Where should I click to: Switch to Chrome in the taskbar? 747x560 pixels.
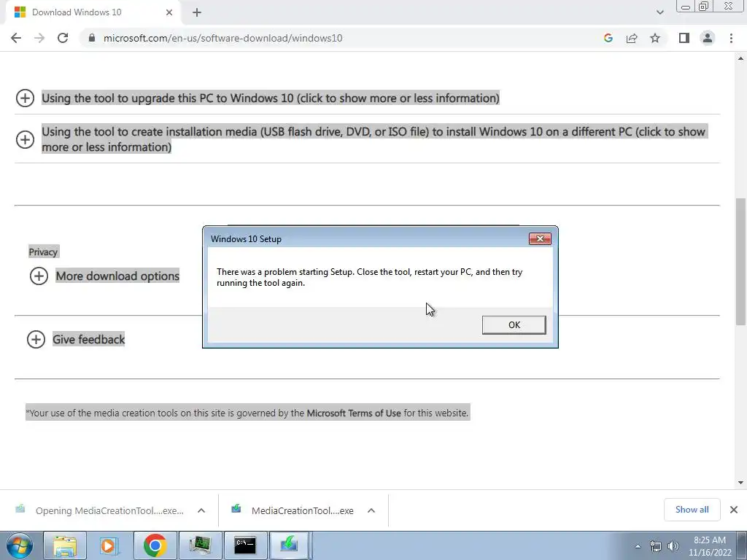[x=155, y=545]
